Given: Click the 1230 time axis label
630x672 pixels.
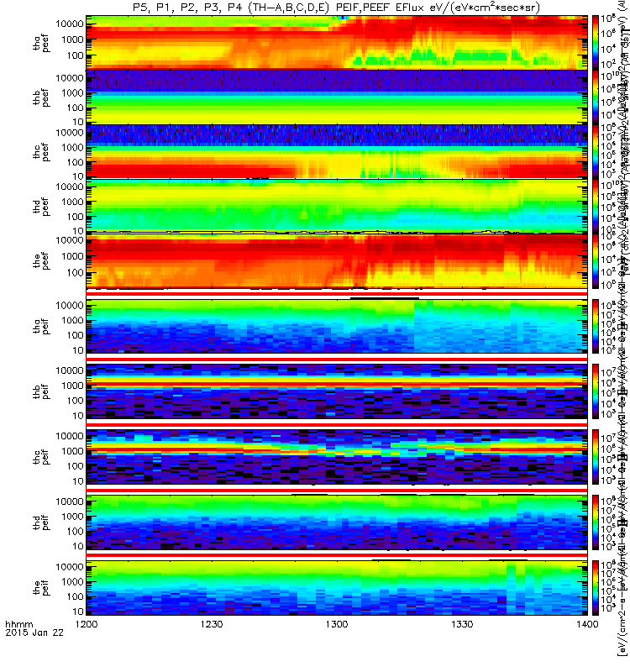Looking at the screenshot, I should (212, 624).
